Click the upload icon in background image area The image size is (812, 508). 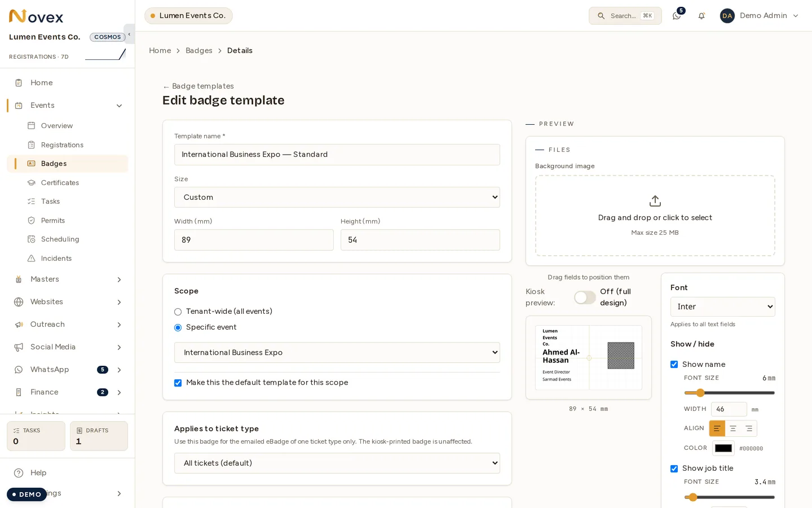[x=655, y=201]
